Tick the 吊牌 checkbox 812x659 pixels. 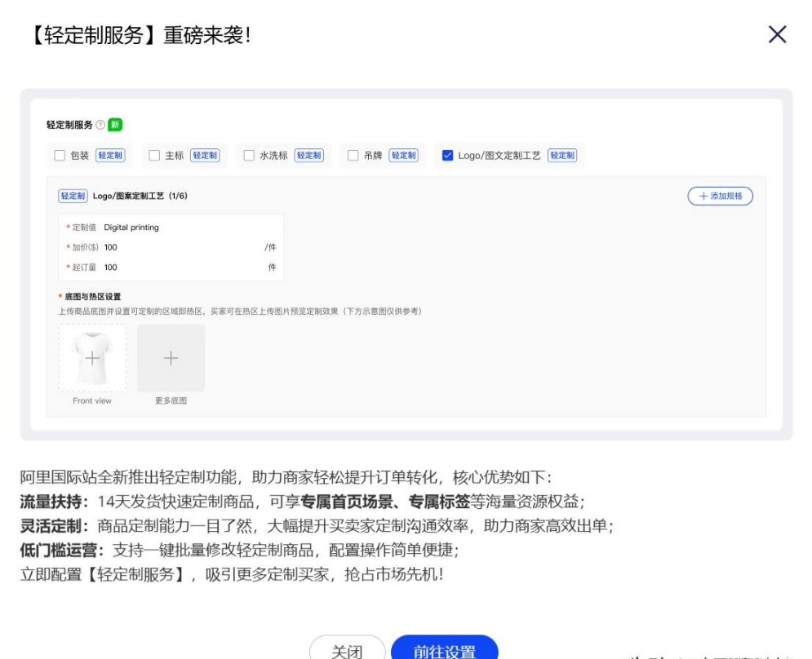(x=353, y=155)
